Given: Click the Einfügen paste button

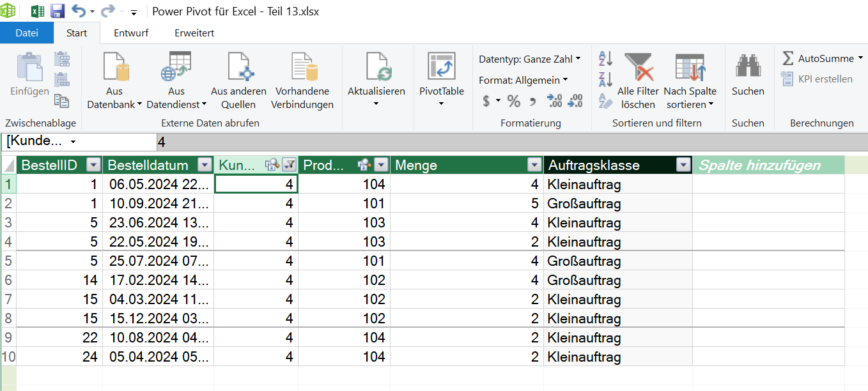Looking at the screenshot, I should coord(29,75).
